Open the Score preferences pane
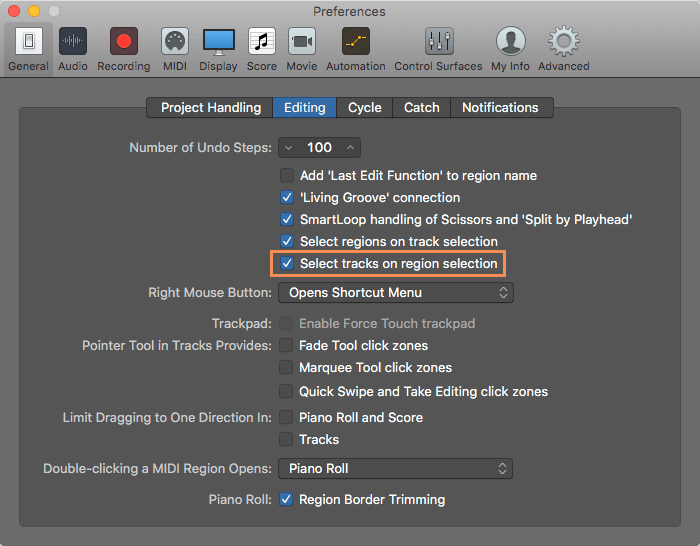Image resolution: width=700 pixels, height=546 pixels. tap(262, 49)
